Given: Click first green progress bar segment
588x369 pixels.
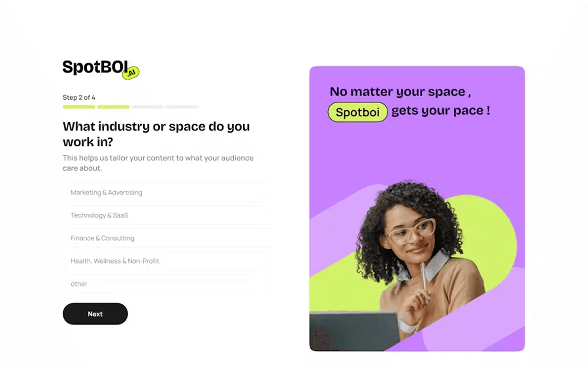Looking at the screenshot, I should pyautogui.click(x=79, y=107).
